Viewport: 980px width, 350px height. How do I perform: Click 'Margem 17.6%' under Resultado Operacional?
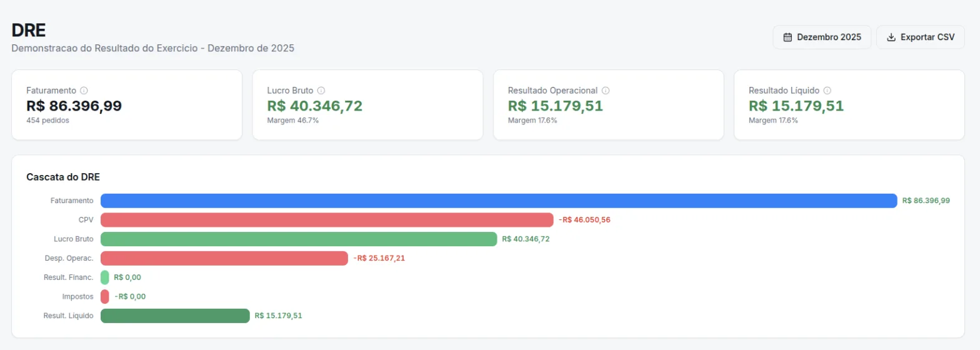point(532,120)
